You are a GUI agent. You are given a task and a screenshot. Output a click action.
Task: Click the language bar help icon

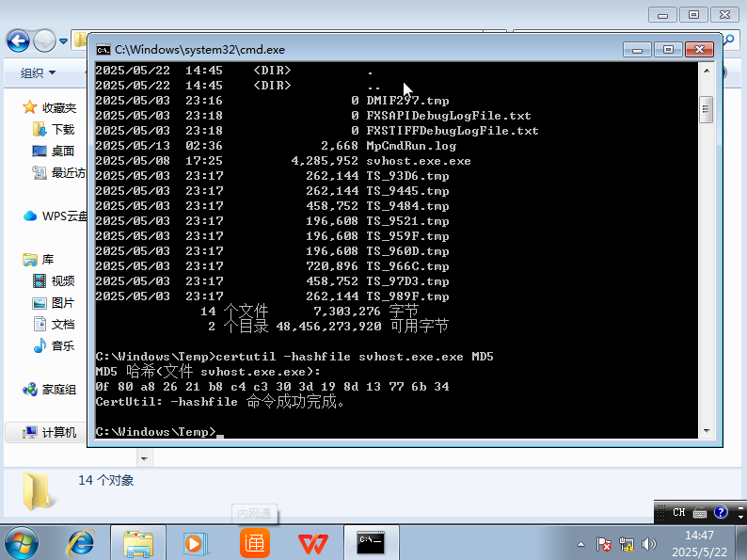(721, 512)
